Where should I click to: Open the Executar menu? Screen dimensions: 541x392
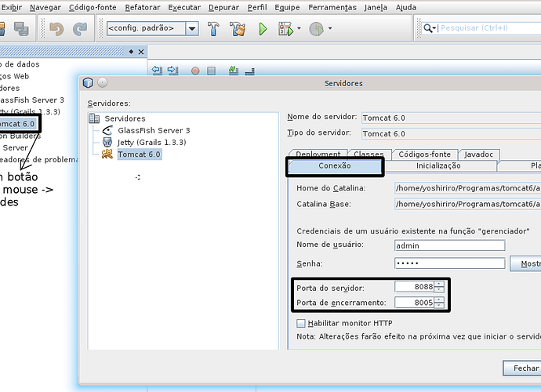(x=184, y=7)
